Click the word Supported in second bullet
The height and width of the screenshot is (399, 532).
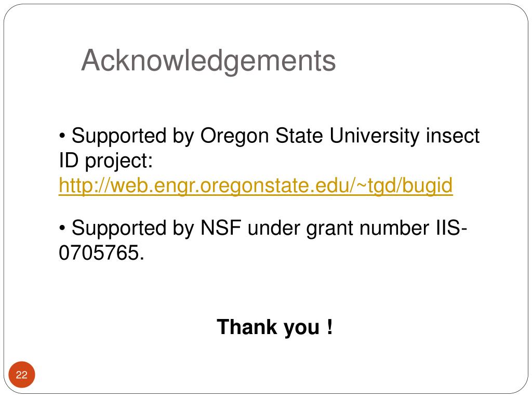tap(119, 229)
